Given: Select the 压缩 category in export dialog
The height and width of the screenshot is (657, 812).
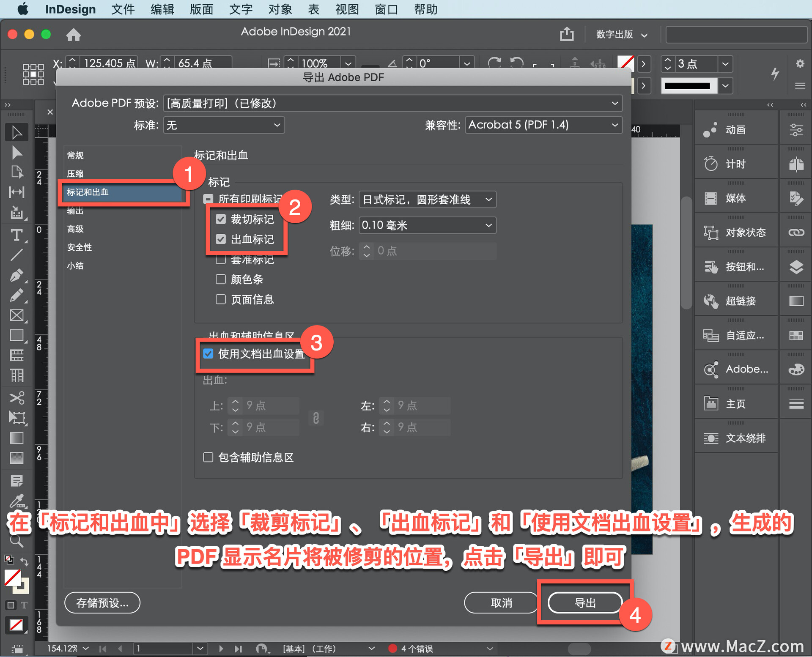Looking at the screenshot, I should click(75, 174).
